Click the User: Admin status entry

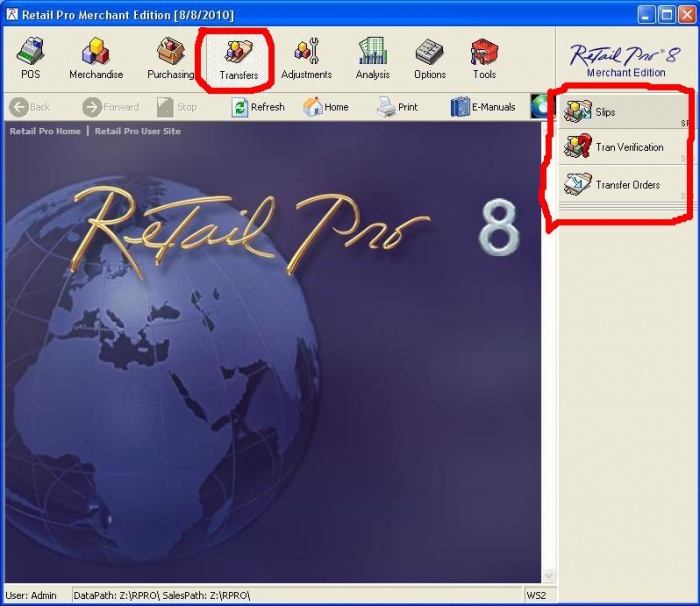point(31,595)
